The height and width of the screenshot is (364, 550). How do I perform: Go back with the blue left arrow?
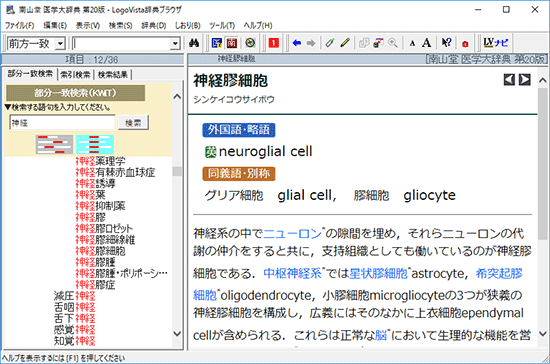[x=297, y=43]
